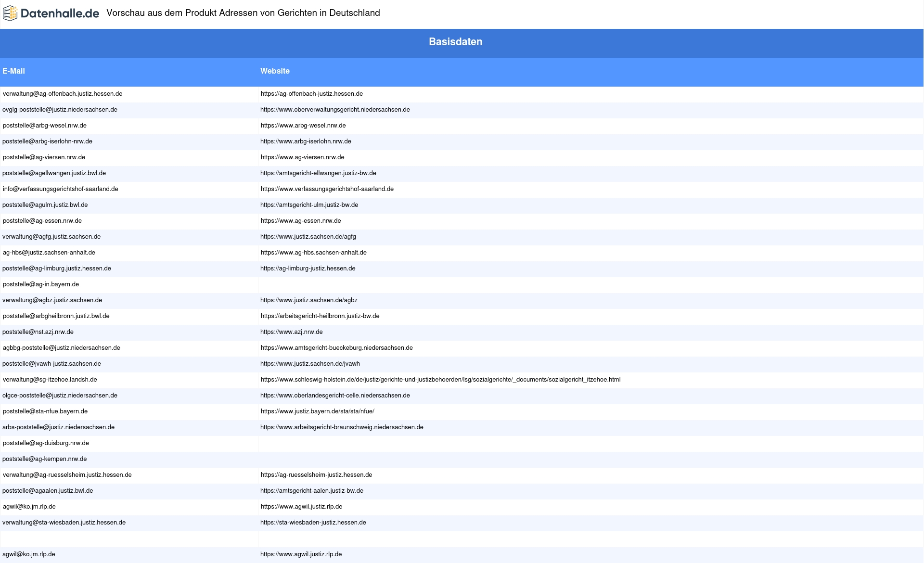Viewport: 924px width, 563px height.
Task: Click https://sta-wiesbaden-justiz.hessen.de website
Action: pyautogui.click(x=313, y=523)
